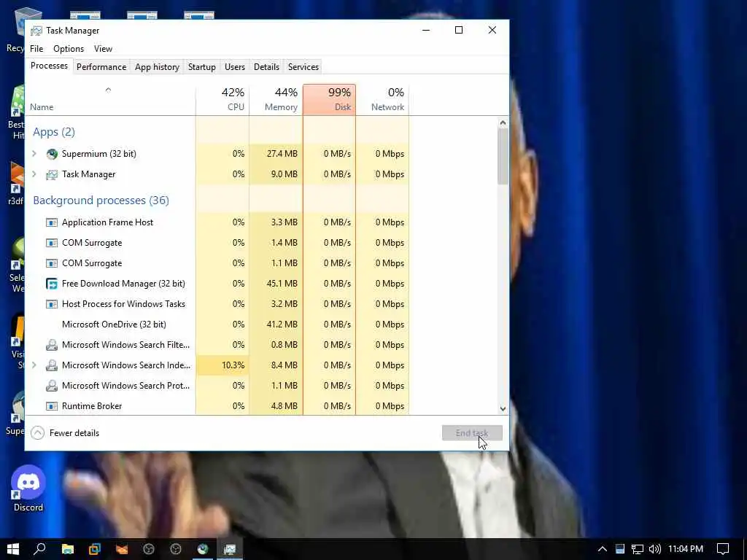
Task: Expand the Microsoft Windows Search Indexer group
Action: (34, 365)
